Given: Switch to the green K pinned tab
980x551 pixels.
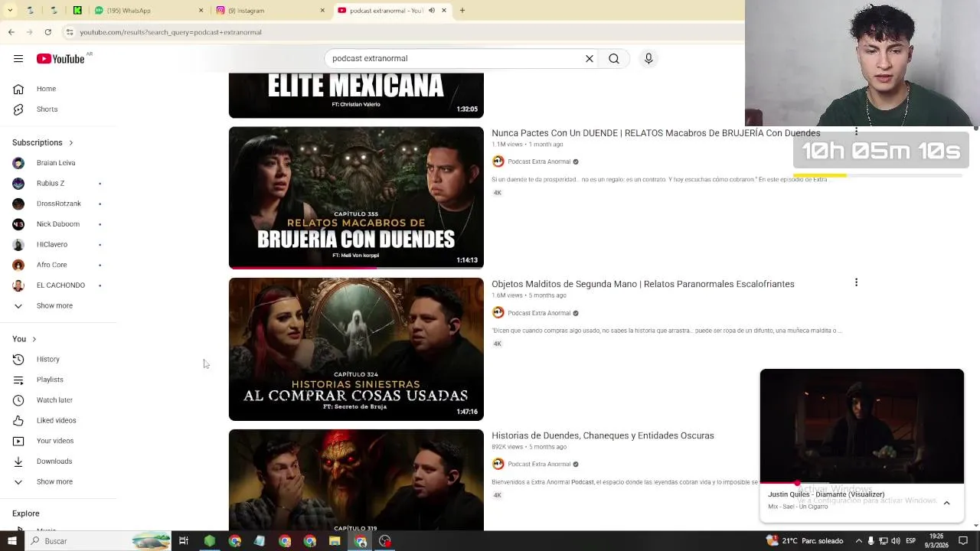Looking at the screenshot, I should pyautogui.click(x=77, y=11).
